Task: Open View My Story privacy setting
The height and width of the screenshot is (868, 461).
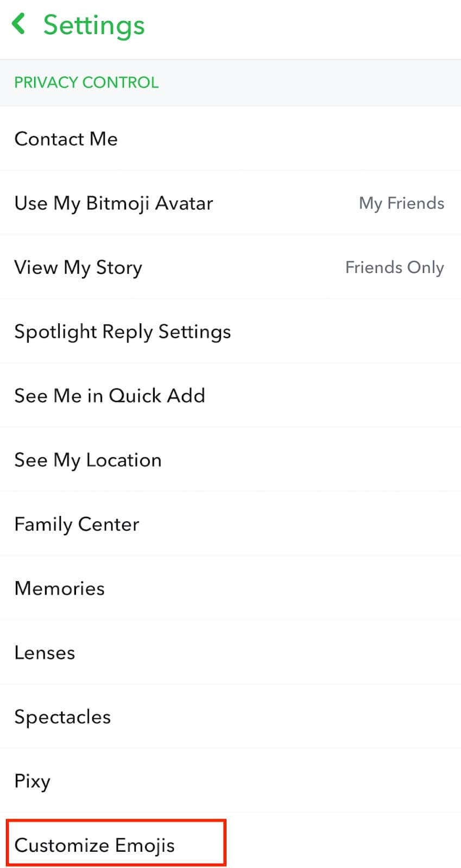Action: (x=78, y=267)
